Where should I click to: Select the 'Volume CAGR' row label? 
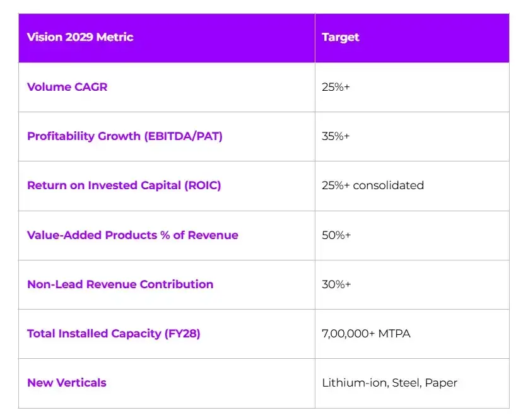tap(67, 87)
